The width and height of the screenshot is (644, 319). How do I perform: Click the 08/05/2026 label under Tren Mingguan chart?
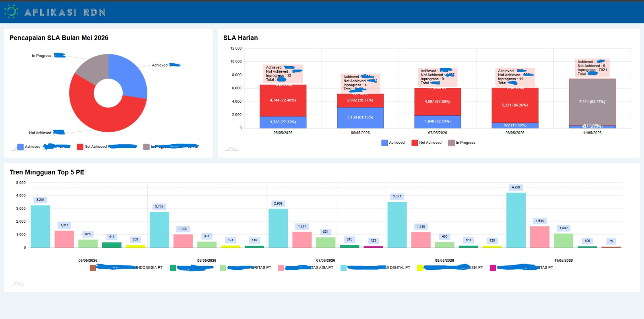coord(444,261)
